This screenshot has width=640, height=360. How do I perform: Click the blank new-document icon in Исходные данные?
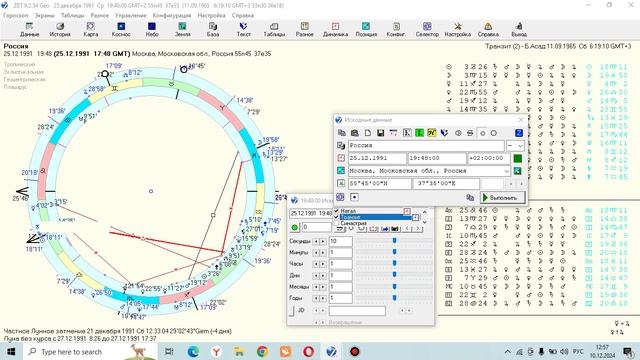coord(368,133)
